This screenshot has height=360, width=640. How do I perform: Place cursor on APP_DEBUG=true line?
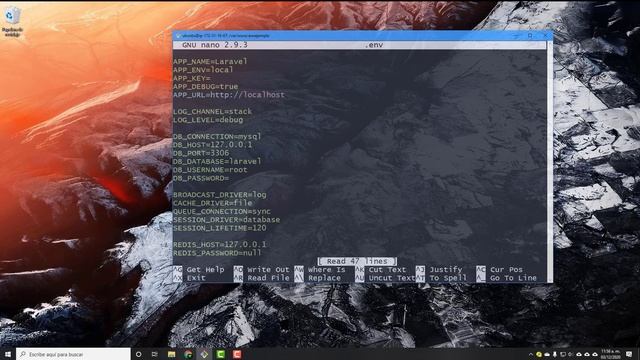click(205, 87)
